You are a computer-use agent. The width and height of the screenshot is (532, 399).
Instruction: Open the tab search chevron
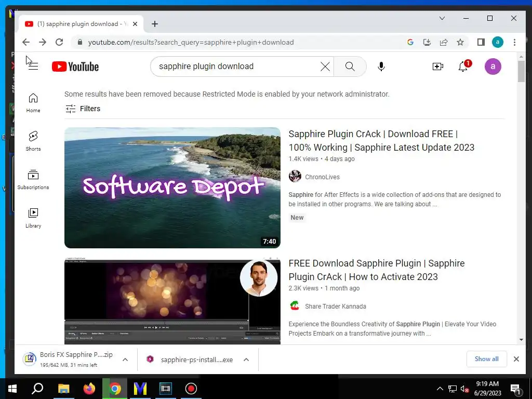tap(442, 18)
